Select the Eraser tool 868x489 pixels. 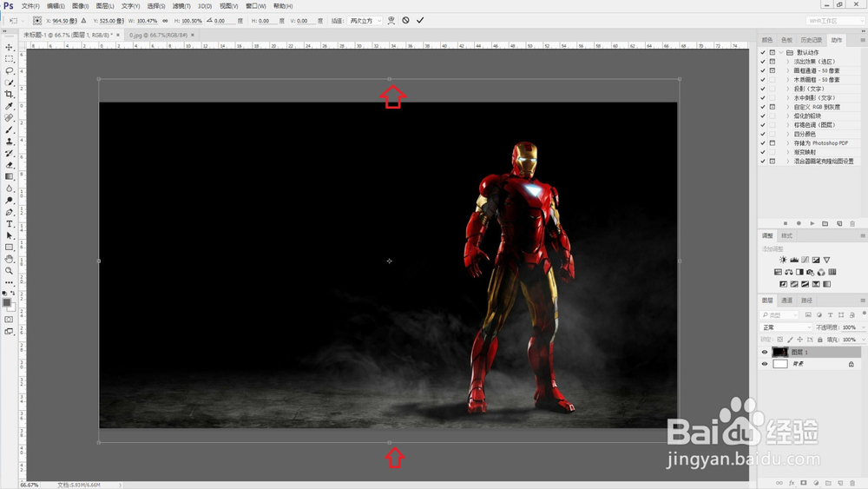[x=9, y=165]
